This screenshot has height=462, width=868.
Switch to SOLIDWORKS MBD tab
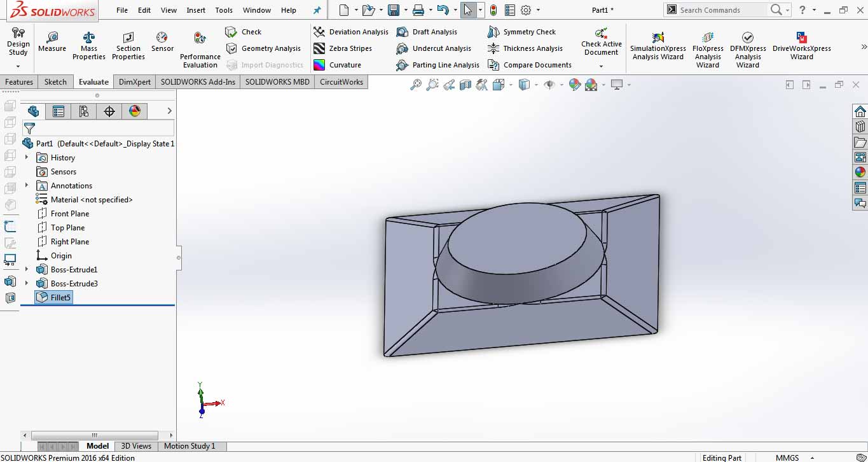point(277,81)
